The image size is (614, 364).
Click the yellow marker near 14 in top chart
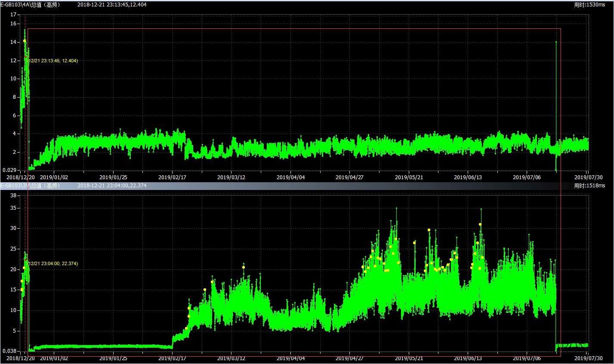(x=25, y=41)
